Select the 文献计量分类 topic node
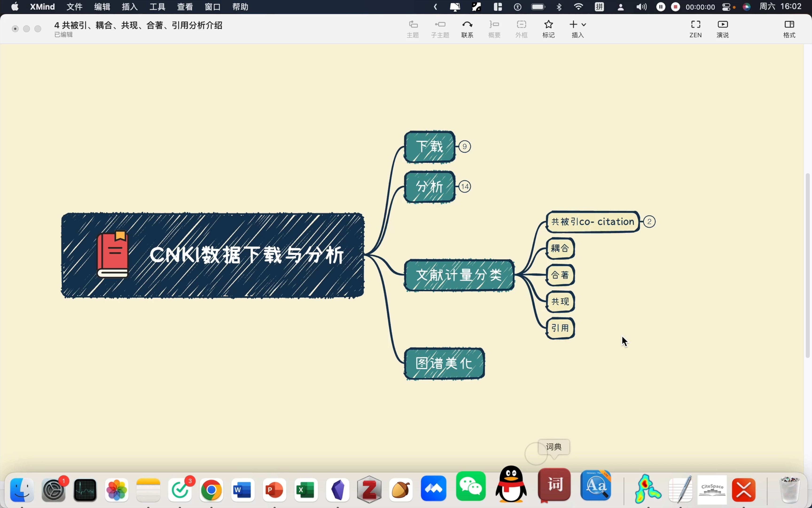Viewport: 812px width, 508px height. [459, 275]
